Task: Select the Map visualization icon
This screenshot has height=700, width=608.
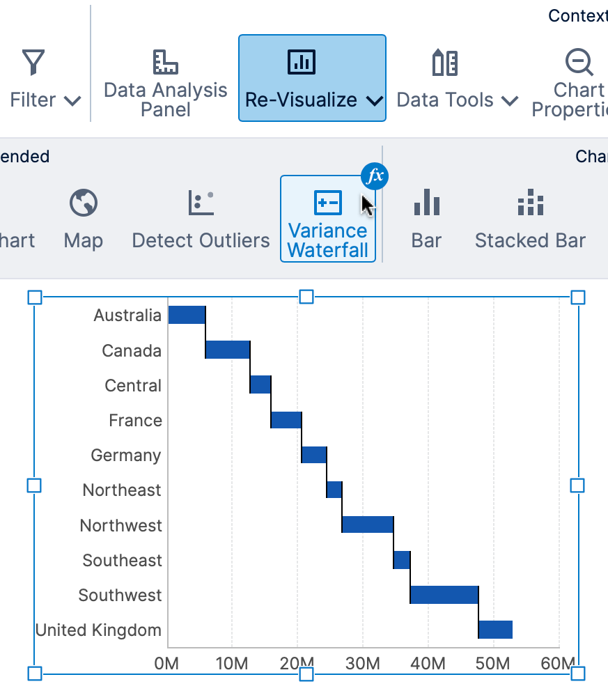Action: click(x=82, y=203)
